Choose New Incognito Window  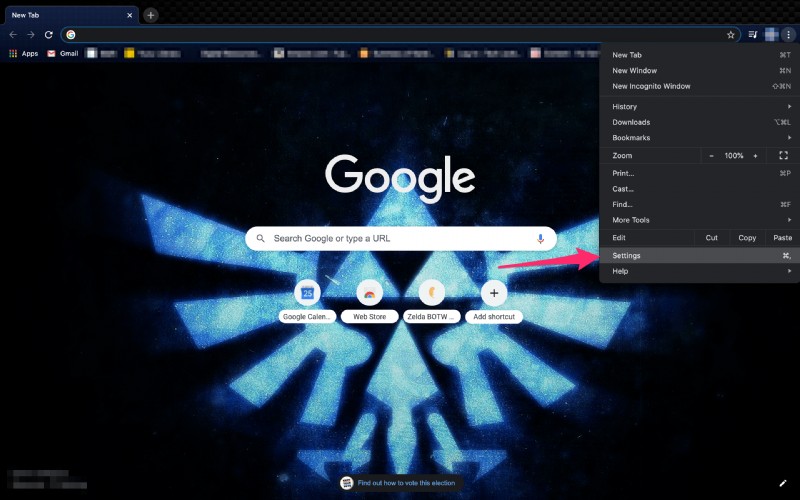(x=699, y=86)
